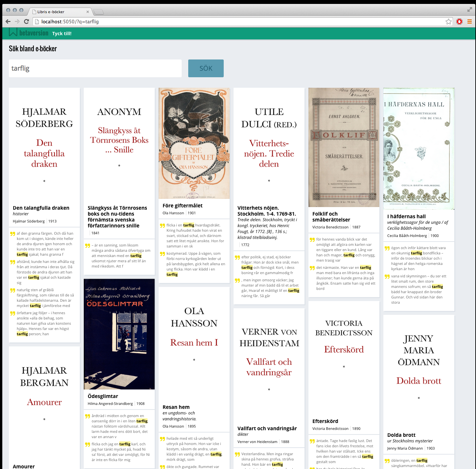Open the Den talangfulla draken cover
Viewport: 476px width, 469px height.
tap(44, 145)
